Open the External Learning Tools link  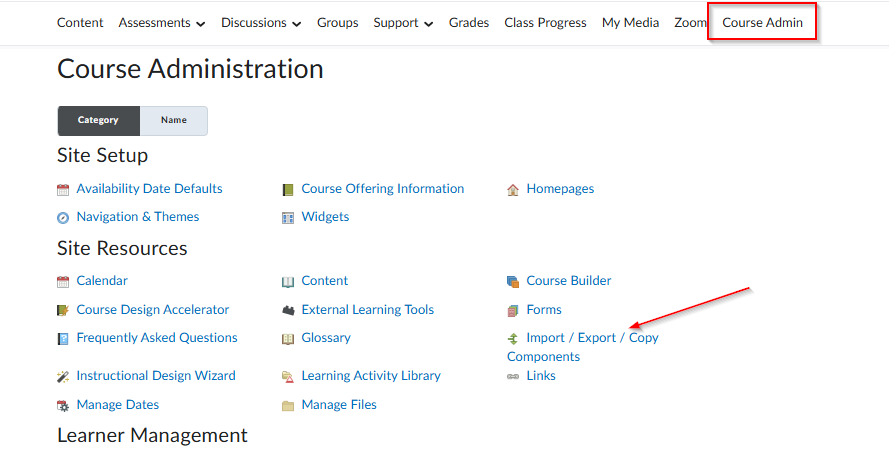[367, 310]
